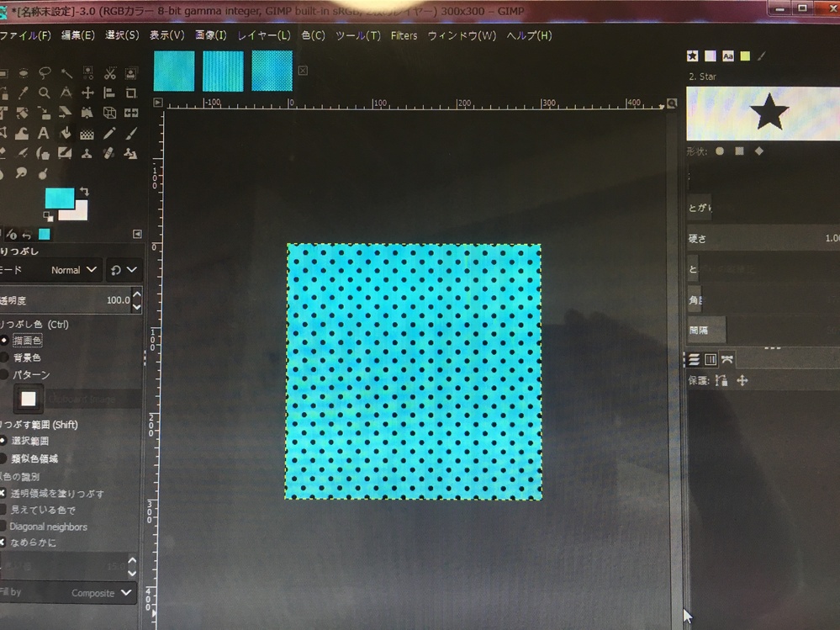Image resolution: width=840 pixels, height=630 pixels.
Task: Select the Scissors Select tool
Action: [109, 73]
